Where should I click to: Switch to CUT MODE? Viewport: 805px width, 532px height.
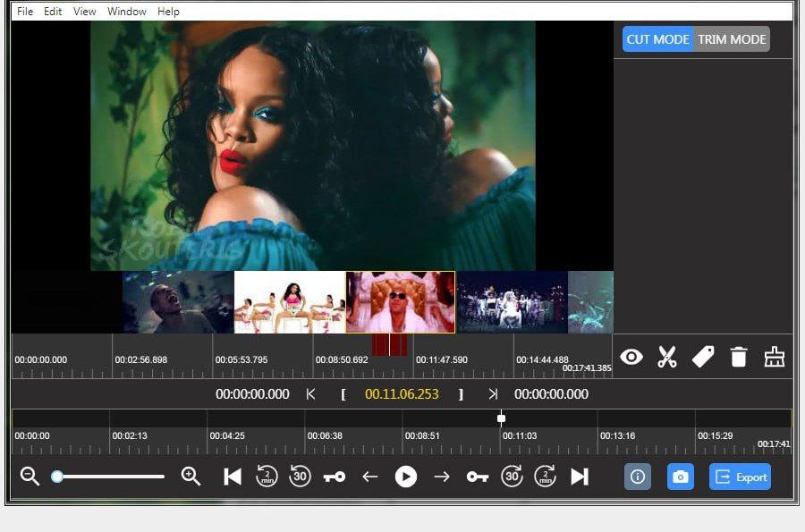(657, 39)
